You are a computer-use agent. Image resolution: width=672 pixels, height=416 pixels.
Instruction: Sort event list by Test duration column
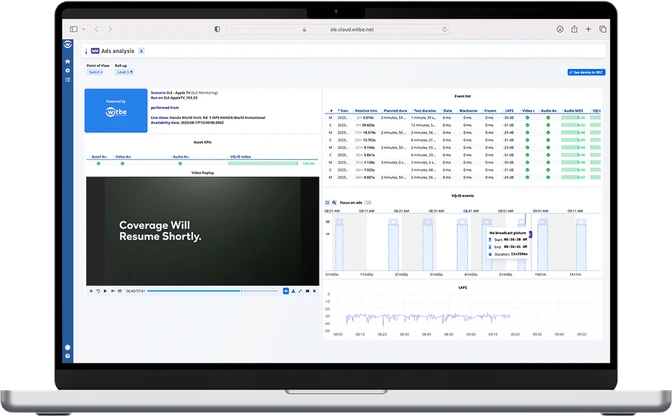click(425, 111)
